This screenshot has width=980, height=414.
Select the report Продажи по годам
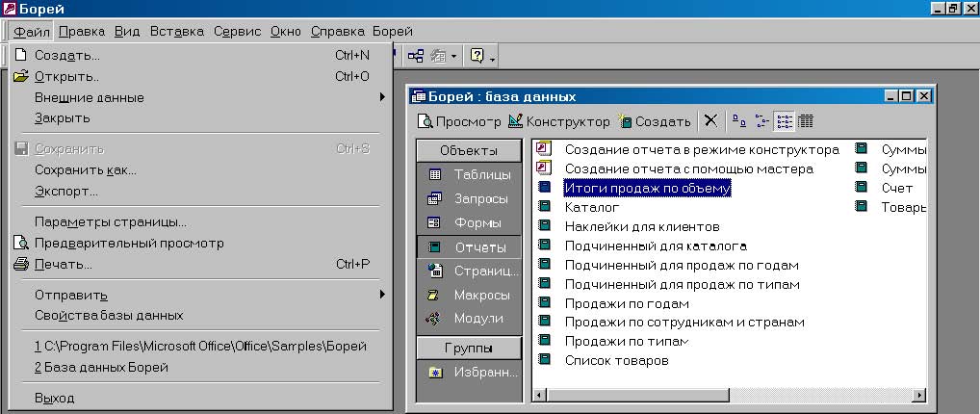[x=626, y=303]
